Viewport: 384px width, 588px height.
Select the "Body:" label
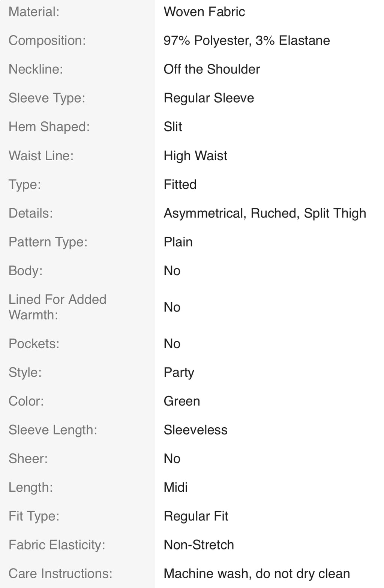pos(25,271)
